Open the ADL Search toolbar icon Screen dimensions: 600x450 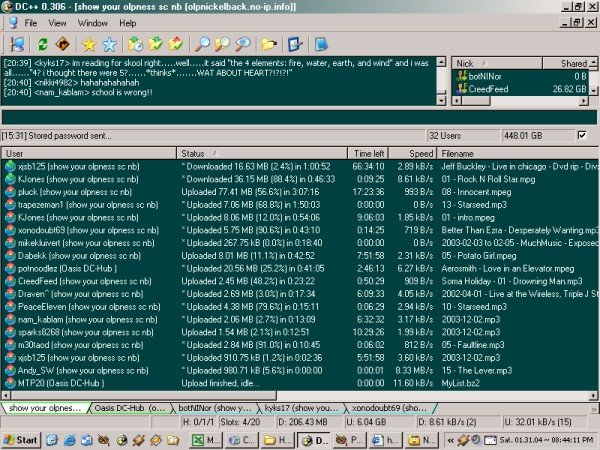point(222,44)
